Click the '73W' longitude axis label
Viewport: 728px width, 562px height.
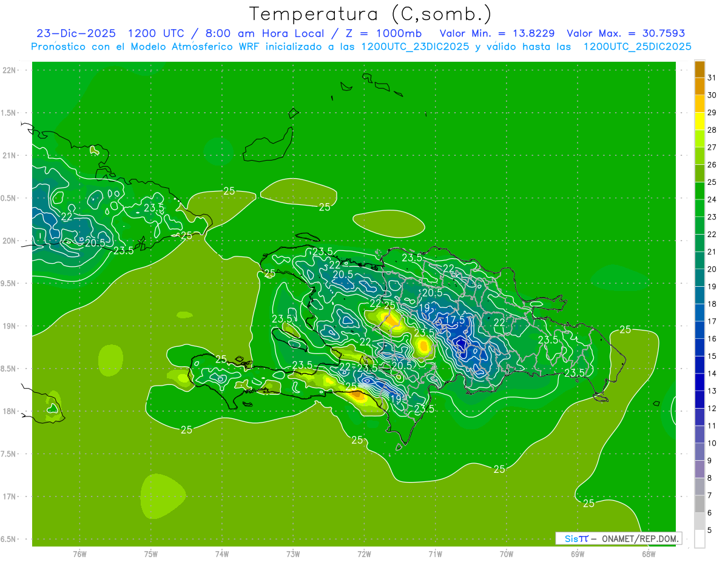[293, 554]
